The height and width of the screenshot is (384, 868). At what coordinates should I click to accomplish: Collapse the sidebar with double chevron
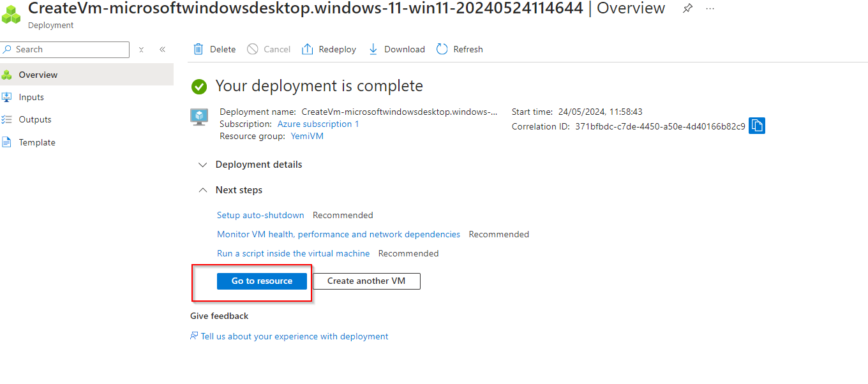tap(162, 49)
